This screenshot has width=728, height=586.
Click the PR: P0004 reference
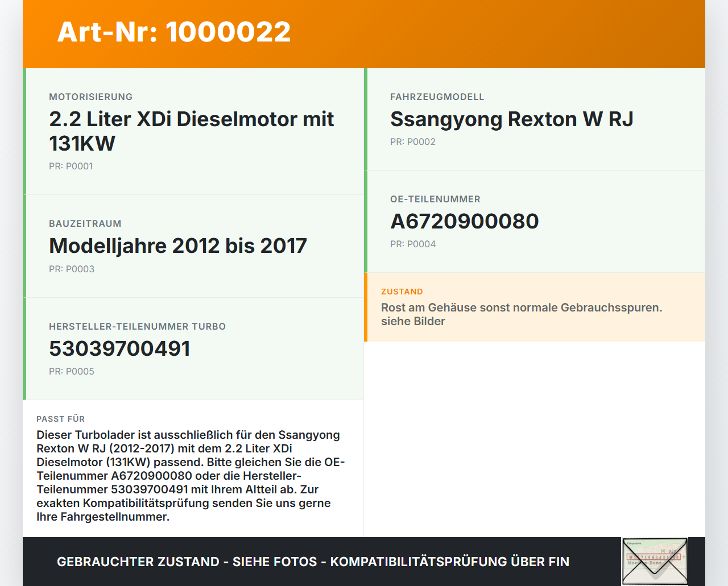click(413, 244)
